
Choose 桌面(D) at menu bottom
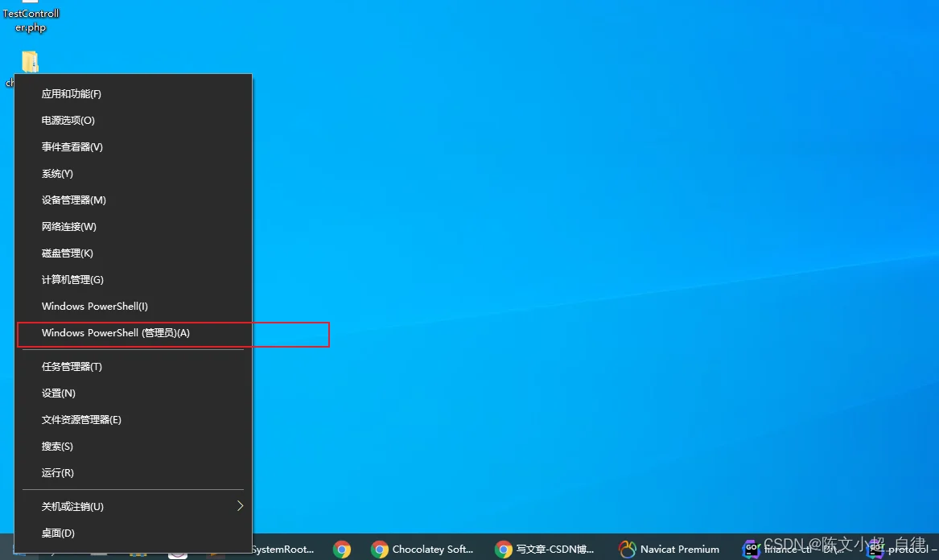(x=133, y=533)
